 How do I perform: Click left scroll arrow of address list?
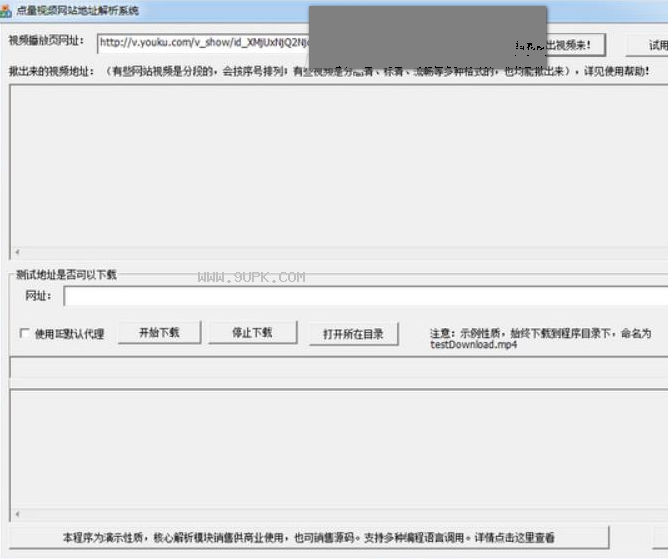click(x=17, y=252)
